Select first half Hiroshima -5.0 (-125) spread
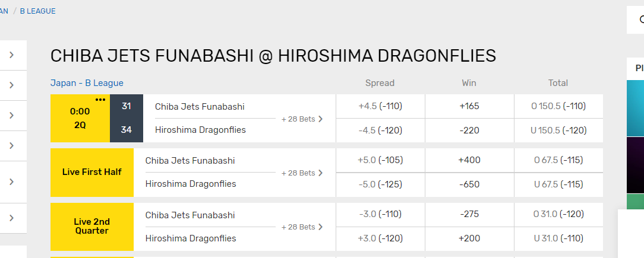644x258 pixels. click(380, 184)
